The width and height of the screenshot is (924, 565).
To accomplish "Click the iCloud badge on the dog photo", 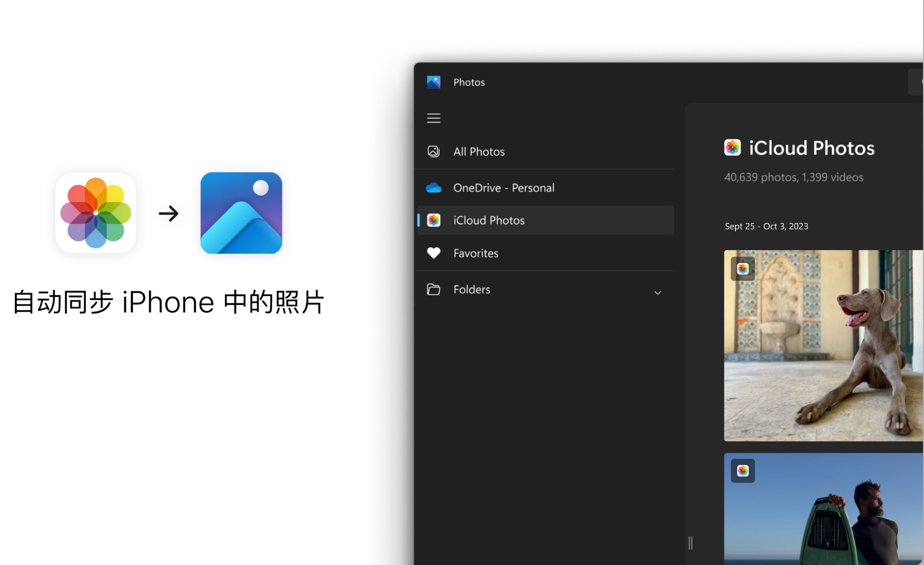I will click(742, 269).
